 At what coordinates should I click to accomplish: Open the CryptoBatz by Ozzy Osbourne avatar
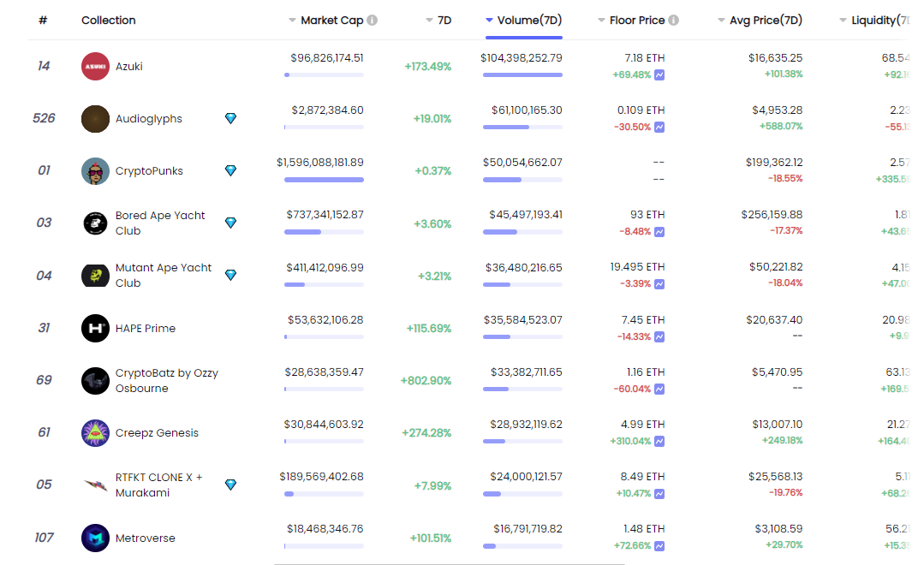coord(95,381)
